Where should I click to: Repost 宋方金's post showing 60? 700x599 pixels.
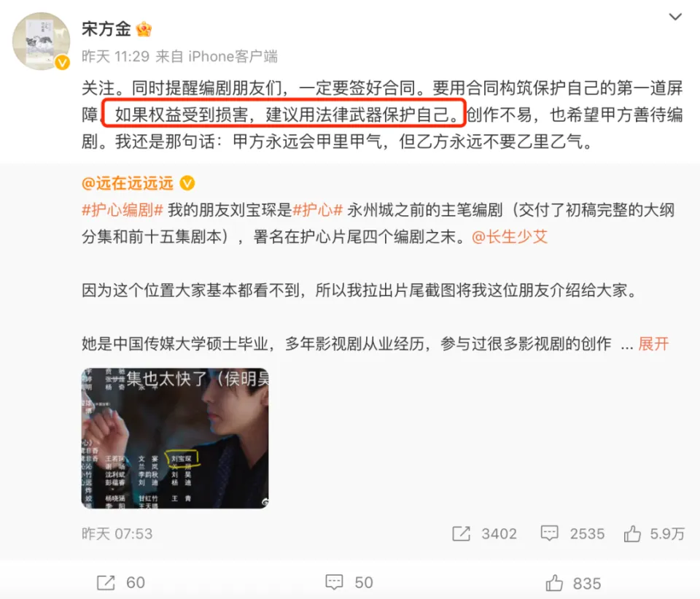(x=121, y=582)
